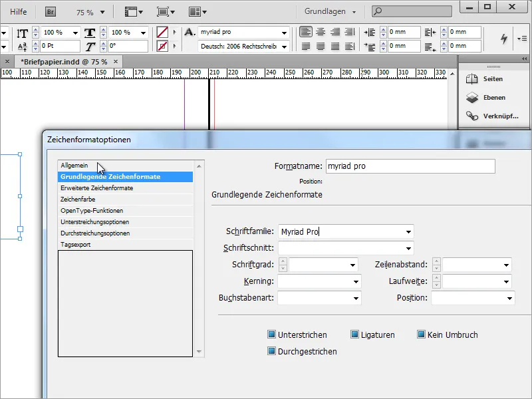Image resolution: width=532 pixels, height=399 pixels.
Task: Open the Buchstabenart dropdown
Action: [x=356, y=298]
